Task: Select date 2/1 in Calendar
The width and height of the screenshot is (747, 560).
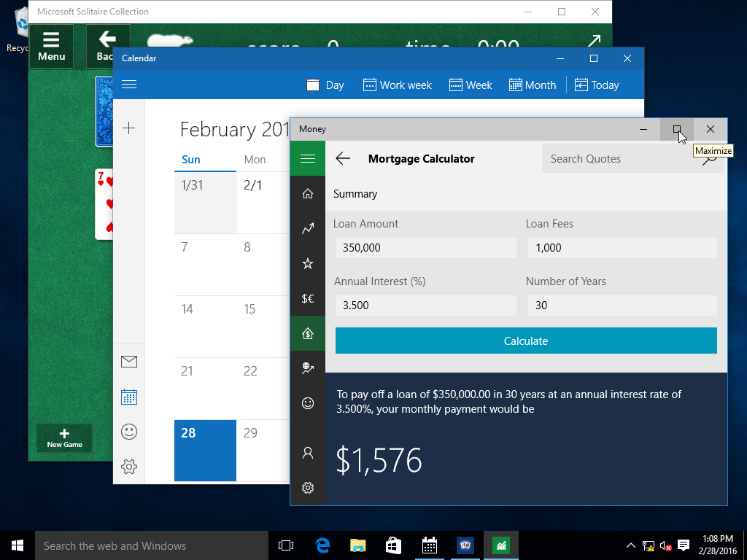Action: click(x=263, y=203)
